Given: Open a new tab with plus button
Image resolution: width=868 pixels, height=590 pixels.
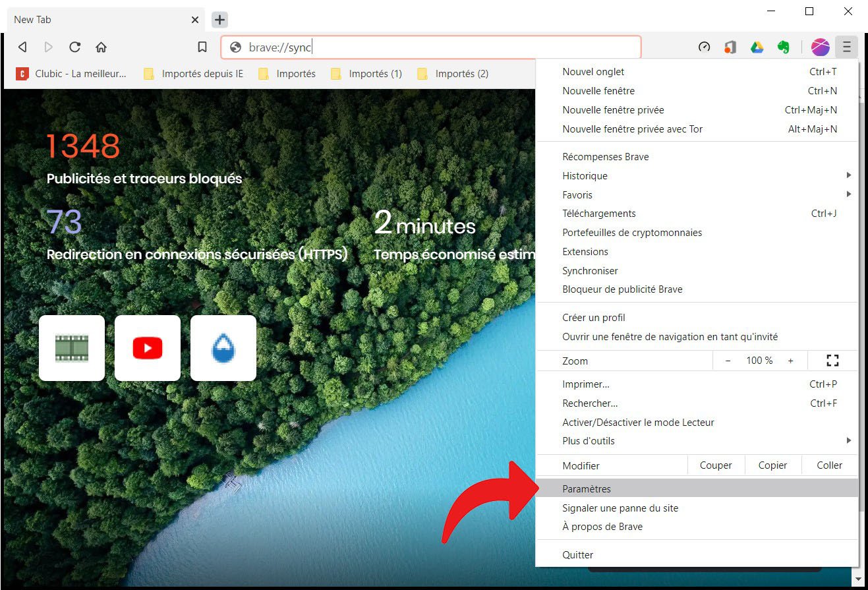Looking at the screenshot, I should [x=219, y=19].
